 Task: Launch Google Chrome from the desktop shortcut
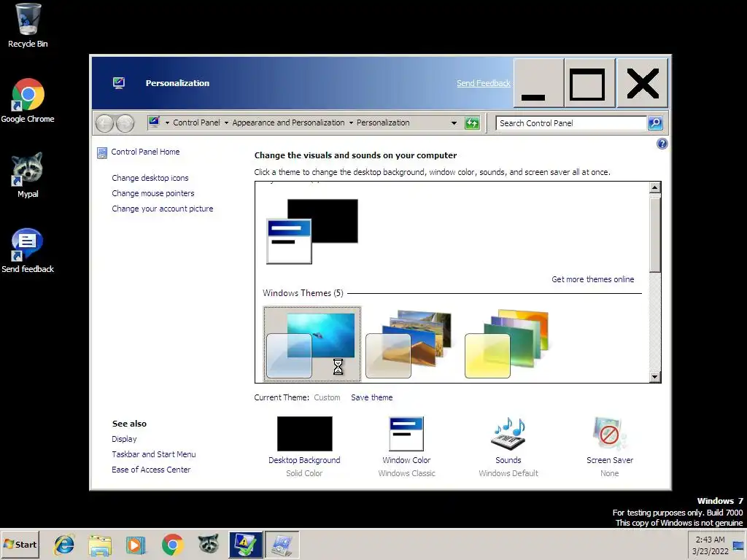pyautogui.click(x=28, y=101)
